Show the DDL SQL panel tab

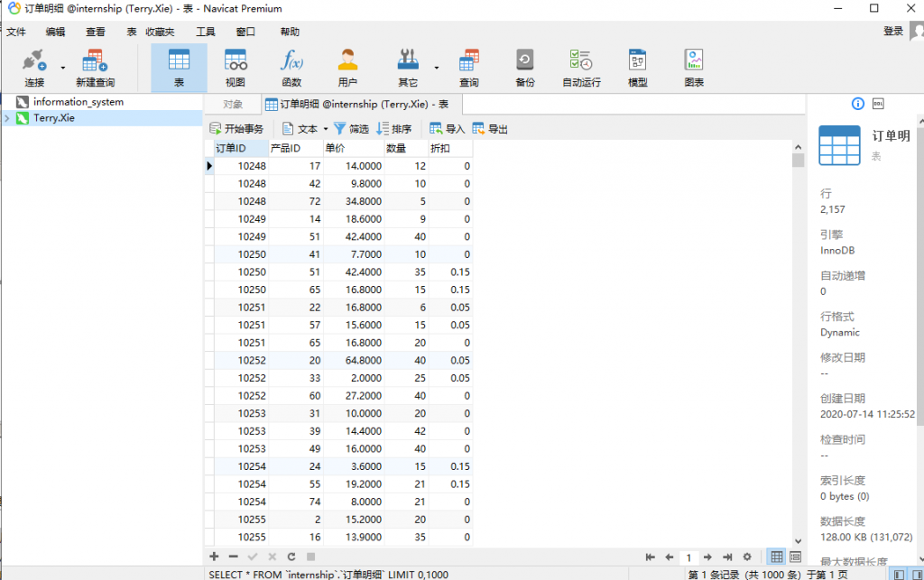(878, 104)
